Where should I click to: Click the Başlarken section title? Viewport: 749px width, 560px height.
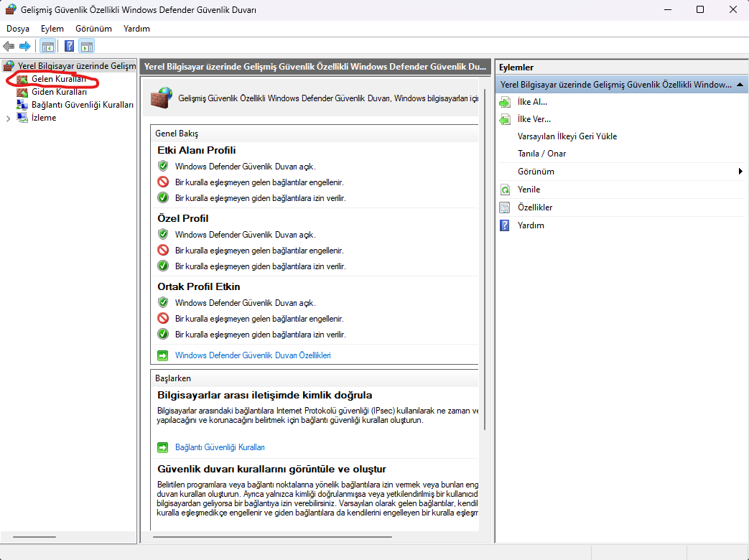coord(173,378)
